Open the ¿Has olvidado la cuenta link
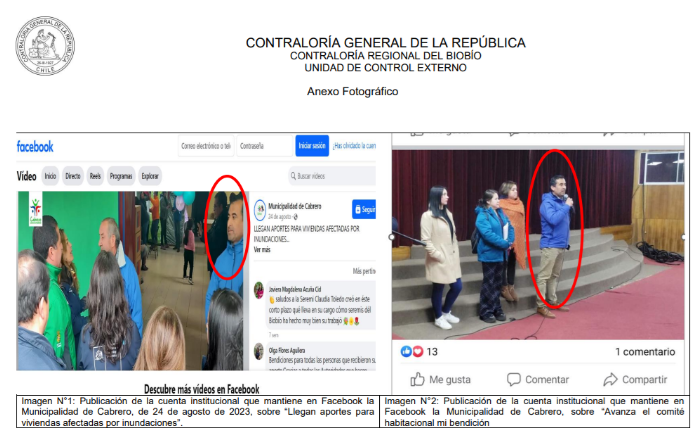 [x=354, y=146]
